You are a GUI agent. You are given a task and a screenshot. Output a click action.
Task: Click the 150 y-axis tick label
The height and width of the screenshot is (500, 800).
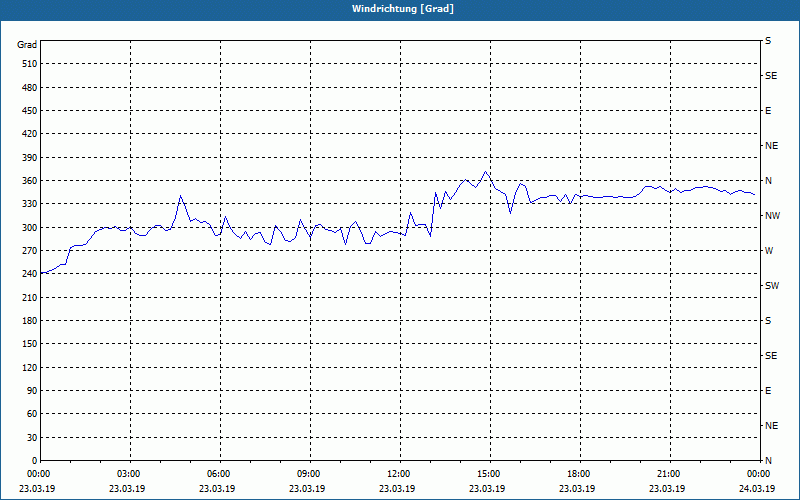coord(30,344)
